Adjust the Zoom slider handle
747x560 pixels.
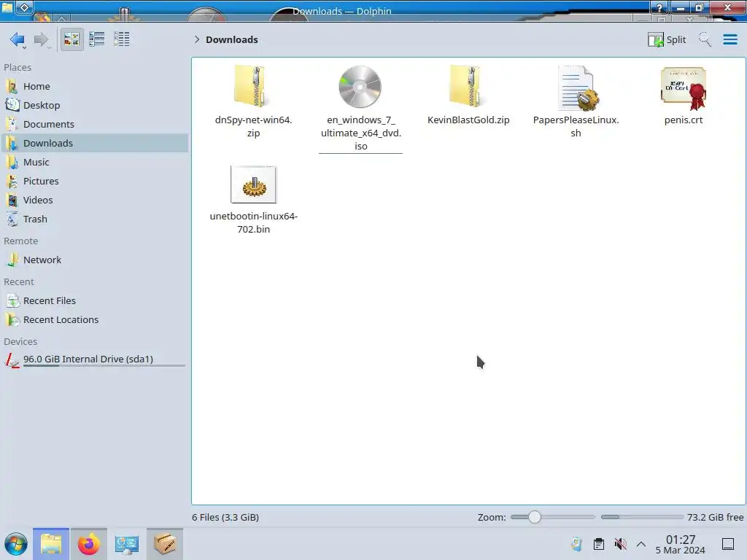(x=535, y=517)
